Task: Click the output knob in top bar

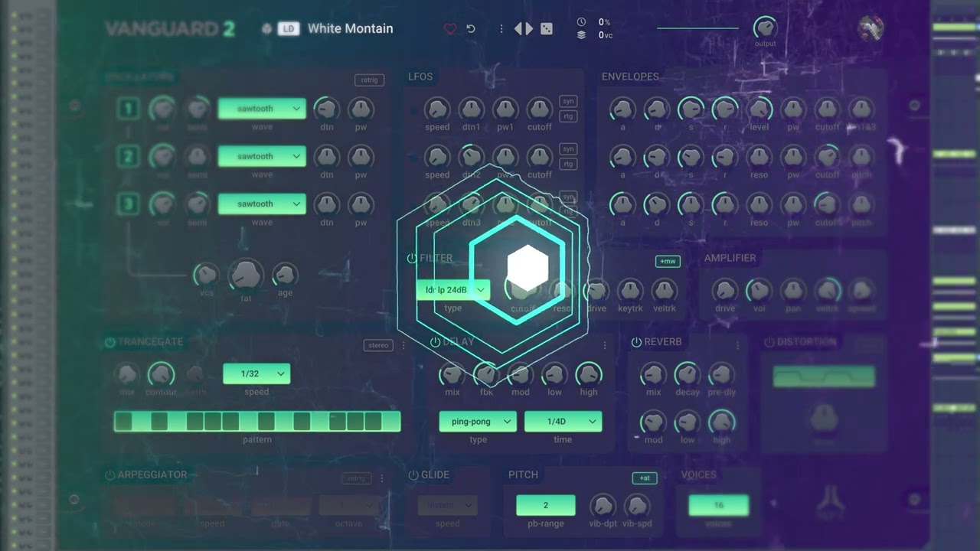Action: (x=765, y=28)
